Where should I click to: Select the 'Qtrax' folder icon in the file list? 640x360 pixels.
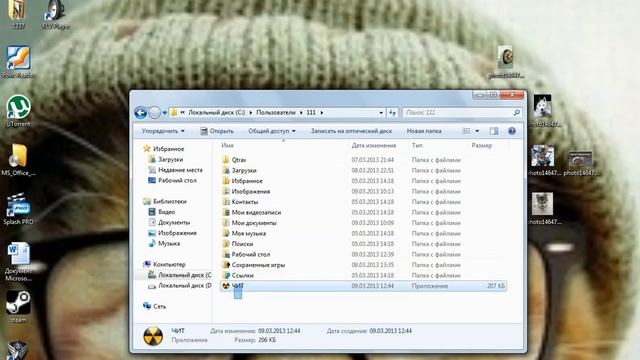point(226,160)
